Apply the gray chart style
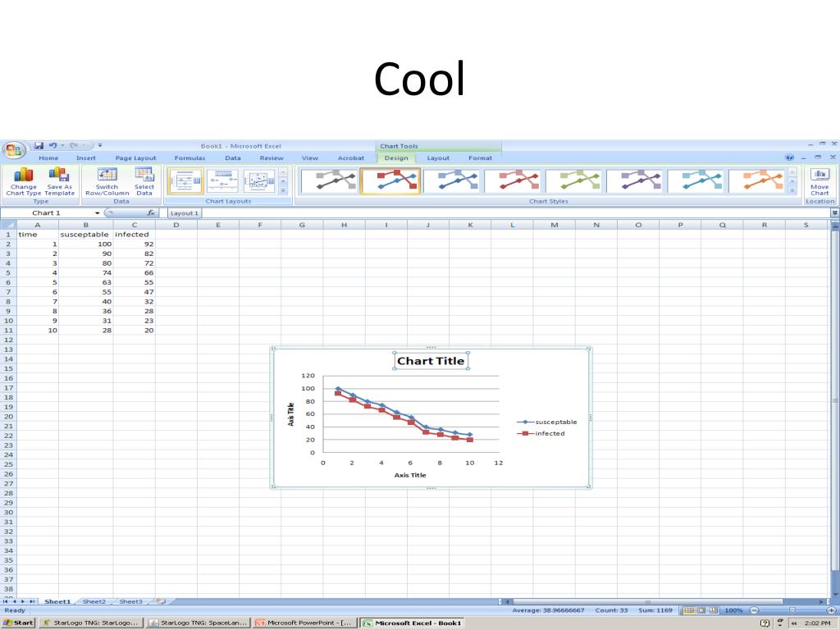 (x=330, y=181)
